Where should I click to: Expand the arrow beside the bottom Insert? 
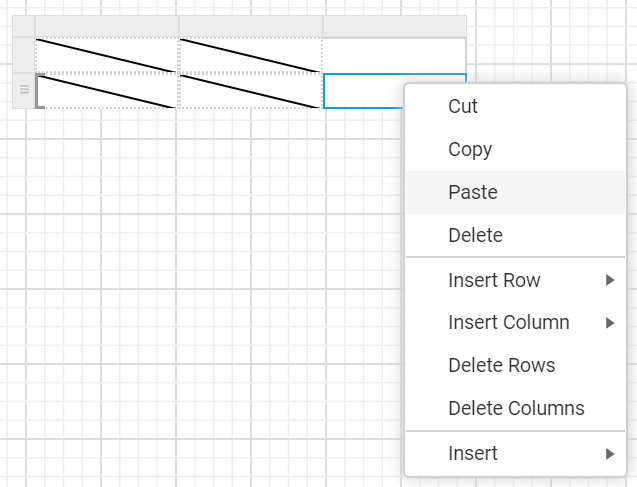pos(610,454)
